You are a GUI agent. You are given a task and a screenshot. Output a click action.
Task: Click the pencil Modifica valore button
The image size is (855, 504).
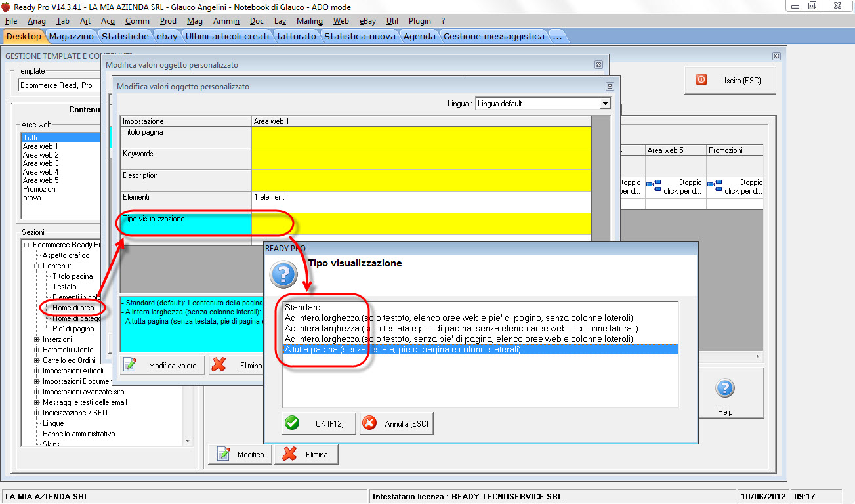tap(163, 366)
